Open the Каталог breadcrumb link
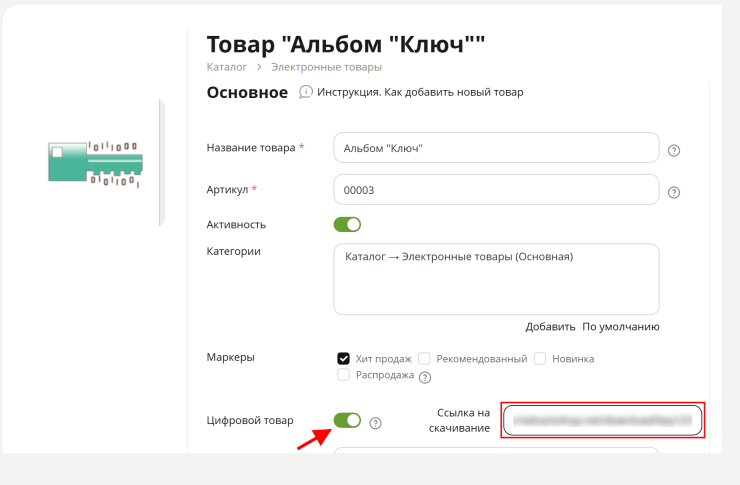Viewport: 740px width, 485px height. click(x=227, y=67)
